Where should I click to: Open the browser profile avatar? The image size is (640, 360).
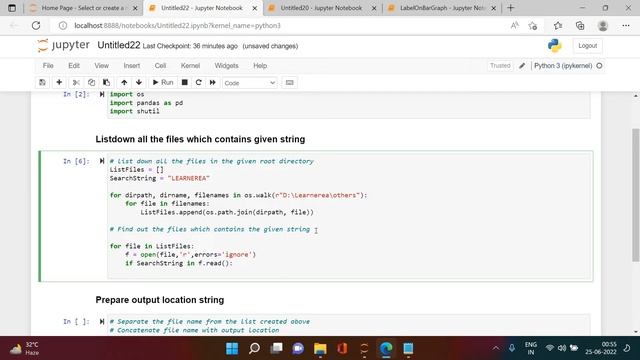click(602, 25)
